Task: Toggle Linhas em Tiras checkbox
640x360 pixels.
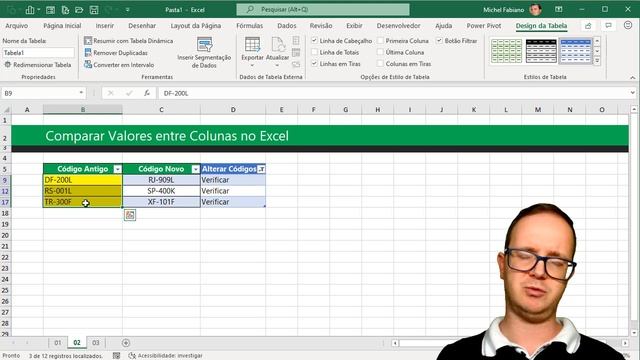Action: tap(314, 63)
